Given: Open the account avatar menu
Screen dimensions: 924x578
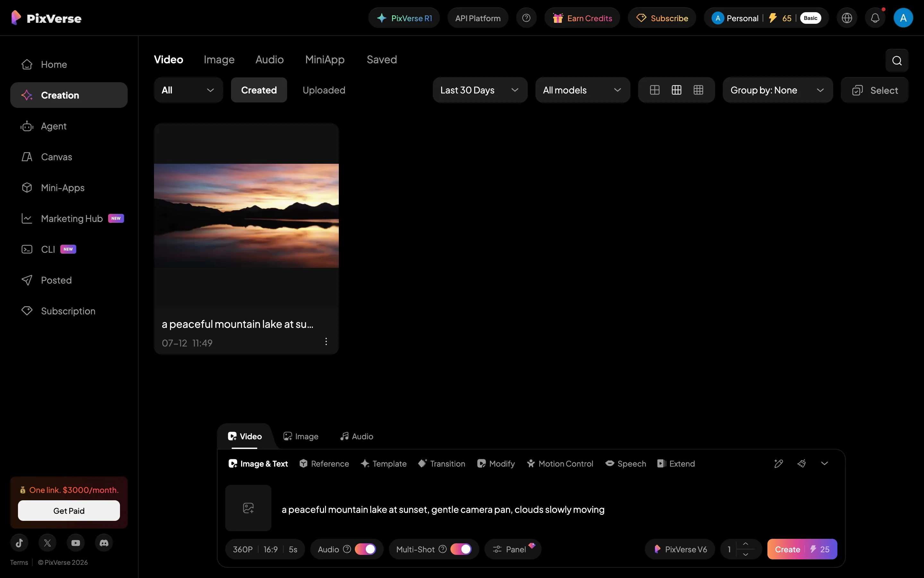Looking at the screenshot, I should (903, 18).
